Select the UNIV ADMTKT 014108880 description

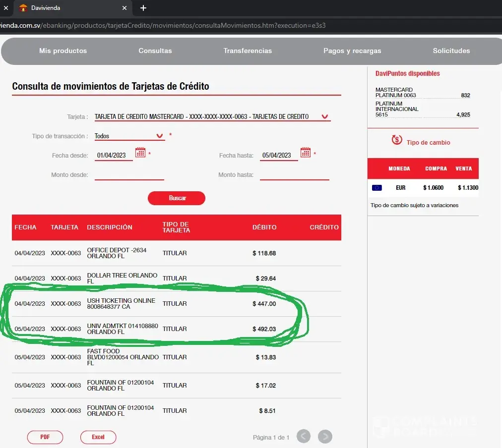tap(123, 329)
